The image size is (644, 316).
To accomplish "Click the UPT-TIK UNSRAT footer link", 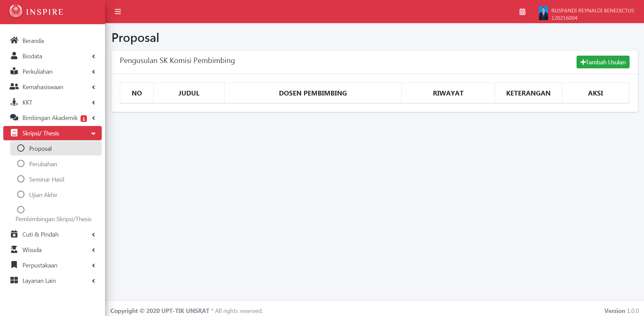I will pos(185,311).
